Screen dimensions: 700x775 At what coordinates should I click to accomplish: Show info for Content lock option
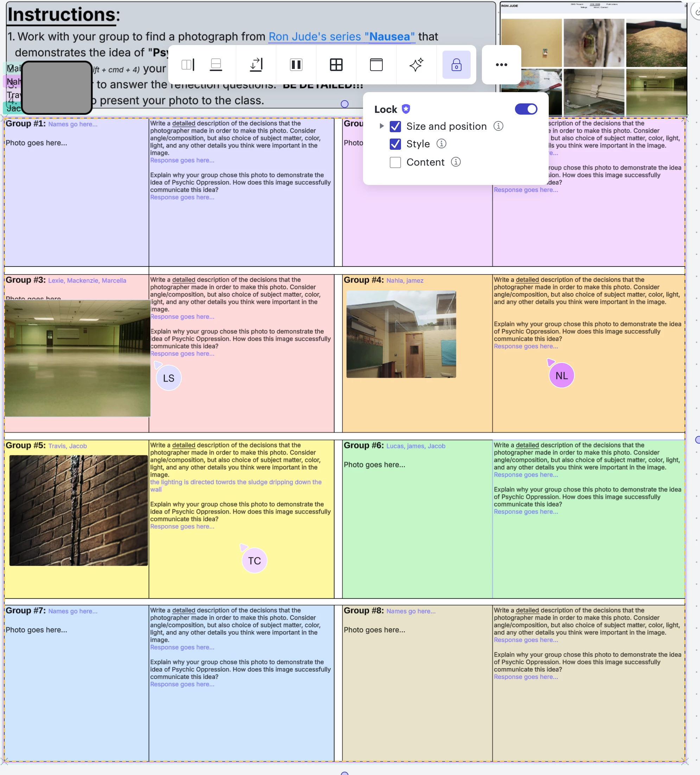tap(456, 162)
